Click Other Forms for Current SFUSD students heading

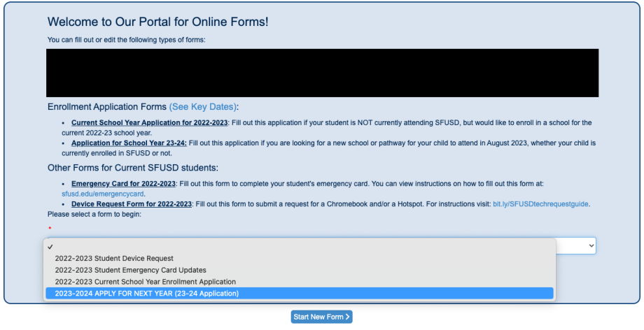point(132,168)
